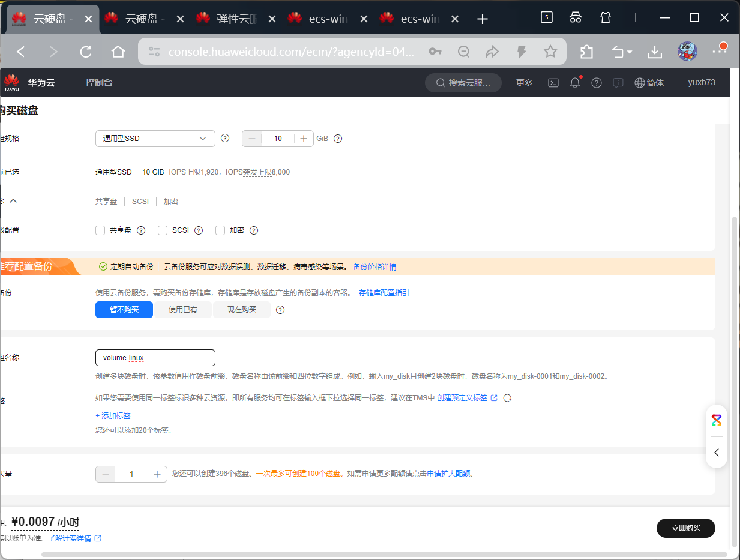Open the 更多 menu in top navbar
Screen dimensions: 740x560
coord(525,83)
